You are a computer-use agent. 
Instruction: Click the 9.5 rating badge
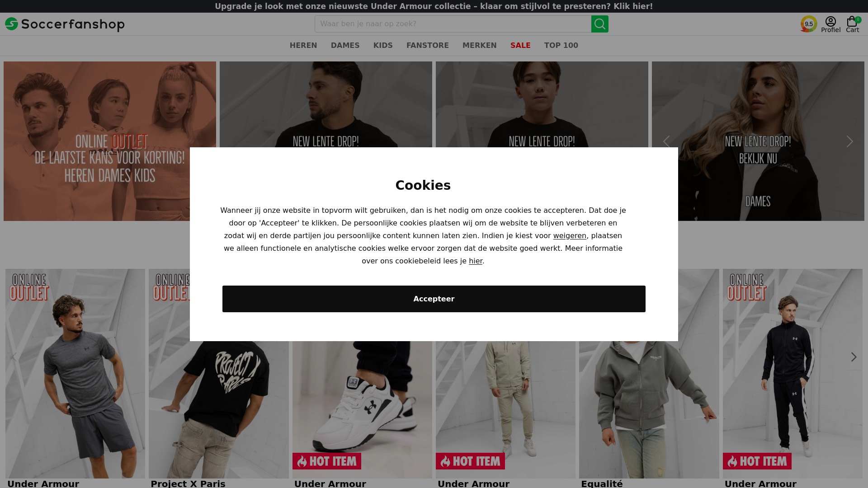[809, 24]
